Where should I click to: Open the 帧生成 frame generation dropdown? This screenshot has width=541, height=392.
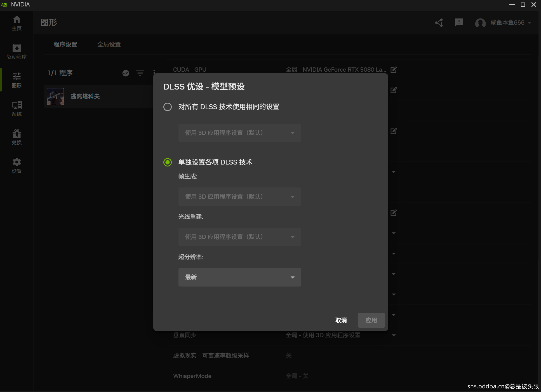tap(240, 196)
